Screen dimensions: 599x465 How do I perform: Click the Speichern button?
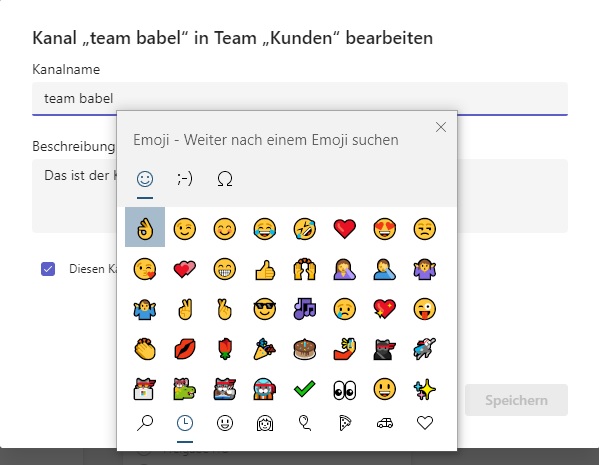(516, 400)
